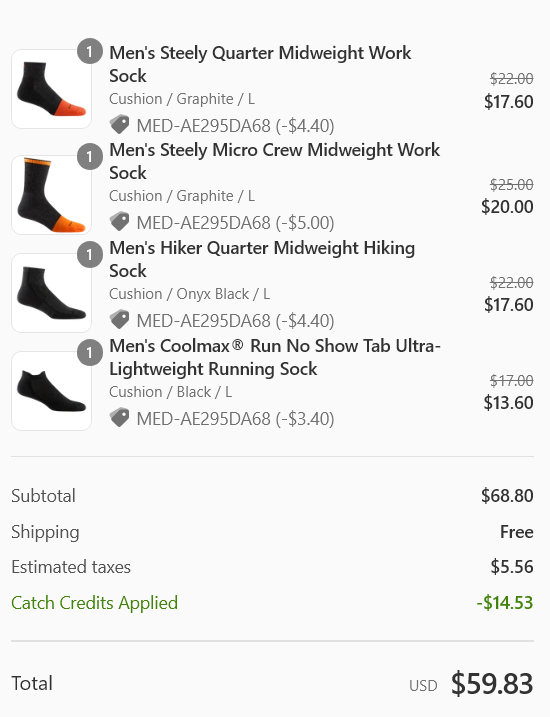Click quantity badge on Steely Quarter sock
Viewport: 550px width, 717px height.
coord(90,51)
